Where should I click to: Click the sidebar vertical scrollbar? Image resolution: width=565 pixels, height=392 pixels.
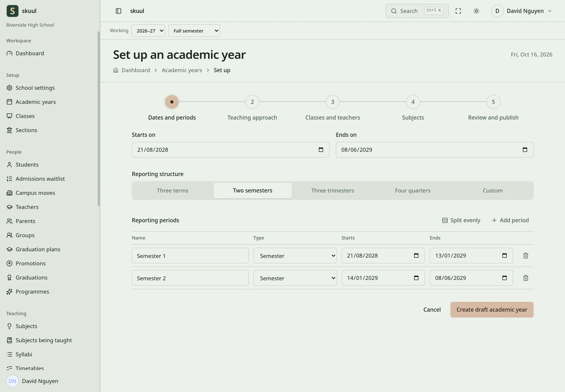(x=99, y=119)
